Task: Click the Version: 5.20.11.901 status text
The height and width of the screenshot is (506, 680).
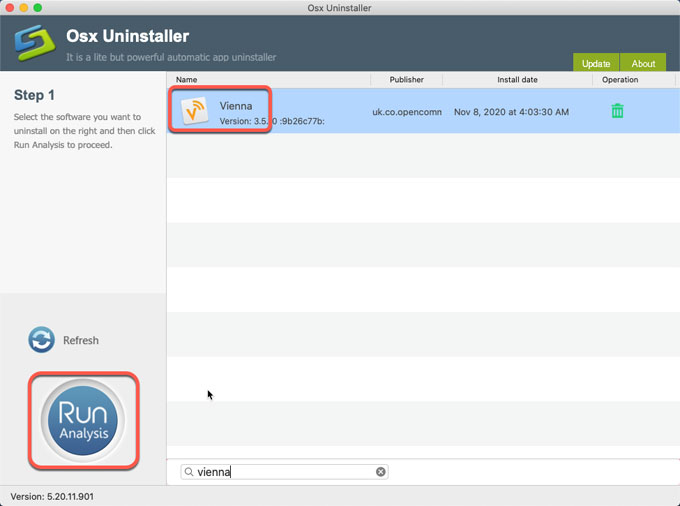Action: pyautogui.click(x=52, y=496)
